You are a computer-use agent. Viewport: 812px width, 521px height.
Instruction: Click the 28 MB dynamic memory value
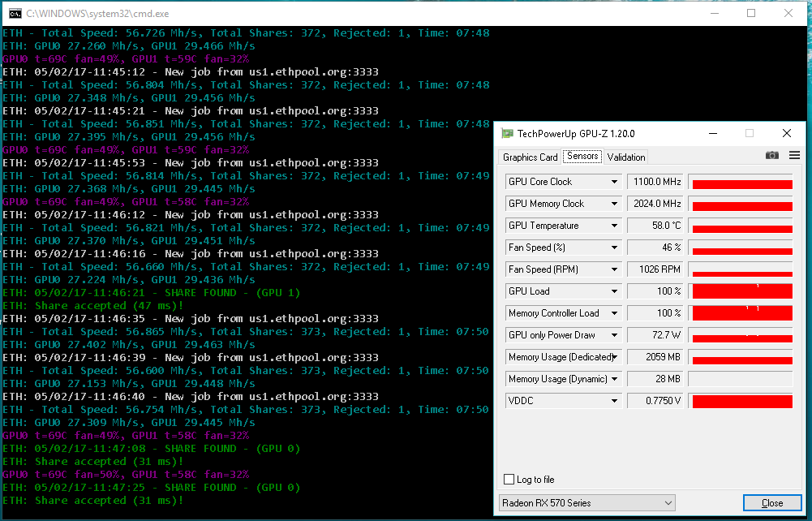click(655, 379)
